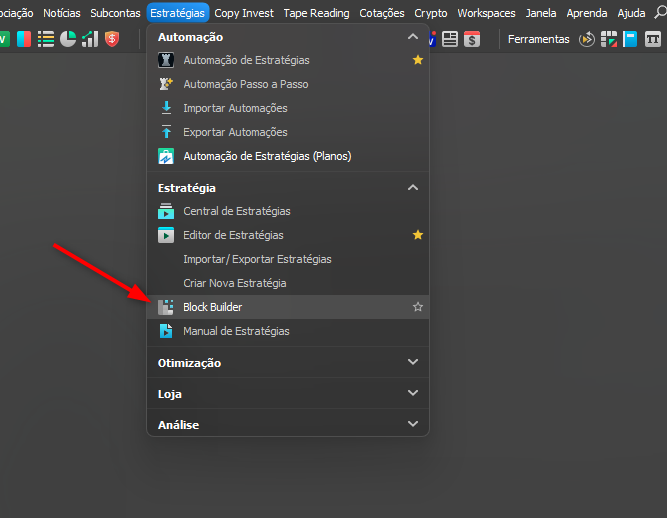Launch Block Builder from the menu
The width and height of the screenshot is (667, 518).
pyautogui.click(x=288, y=307)
